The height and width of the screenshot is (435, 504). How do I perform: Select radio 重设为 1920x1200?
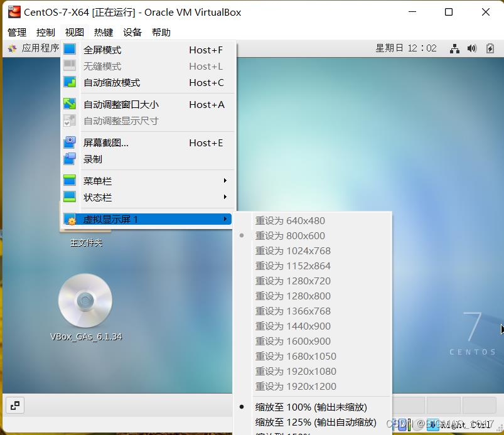313,386
